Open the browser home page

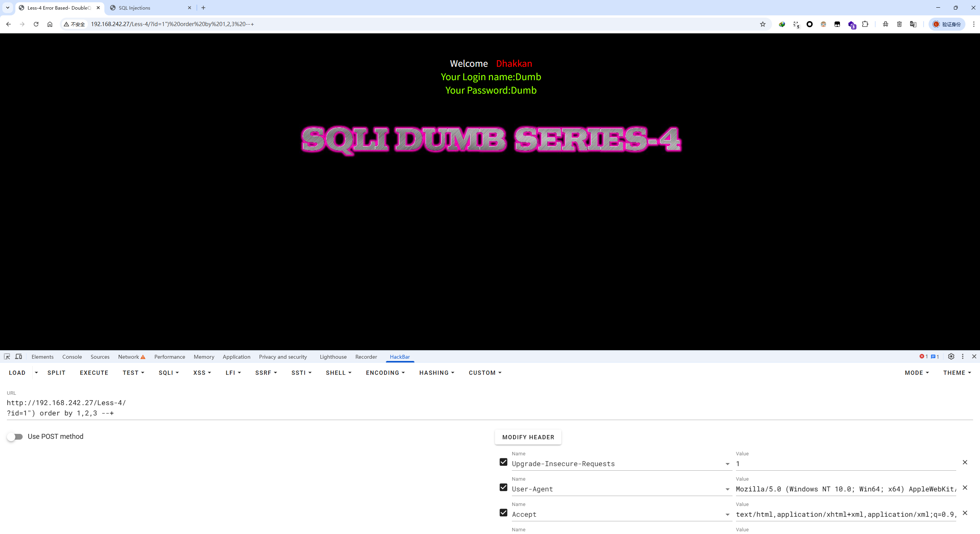pos(50,24)
